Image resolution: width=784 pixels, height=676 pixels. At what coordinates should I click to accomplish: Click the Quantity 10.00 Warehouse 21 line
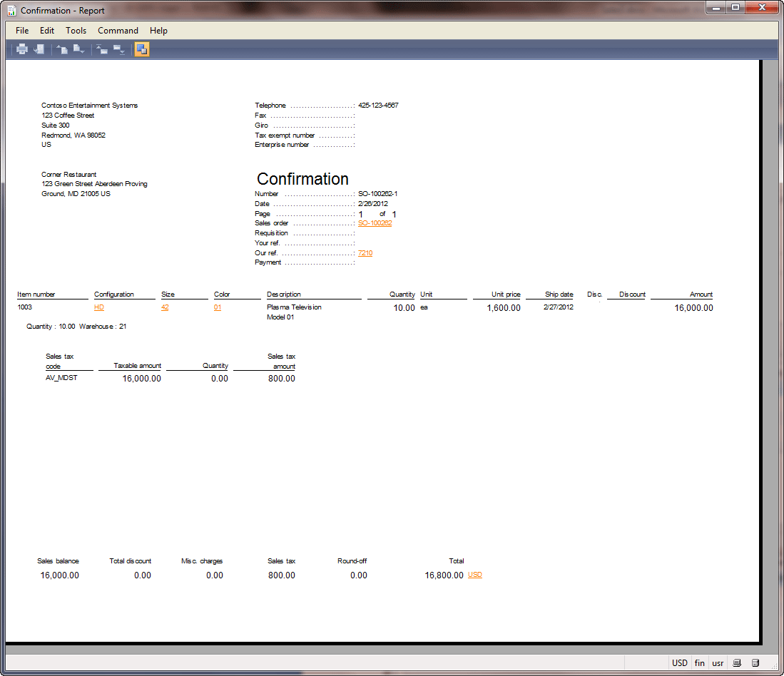point(76,327)
